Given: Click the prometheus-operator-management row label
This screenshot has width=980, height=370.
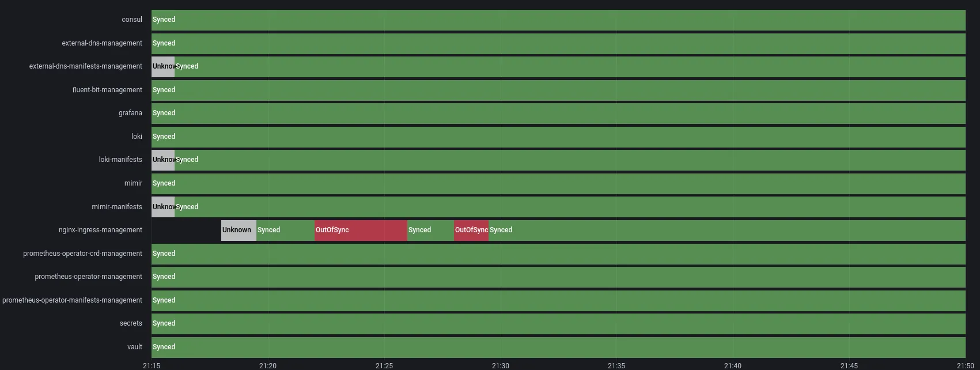Looking at the screenshot, I should (88, 277).
